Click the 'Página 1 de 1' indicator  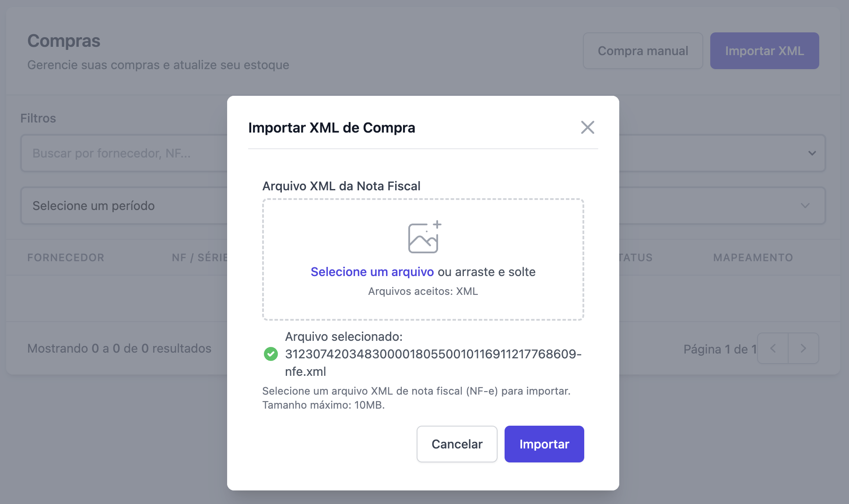click(x=719, y=349)
